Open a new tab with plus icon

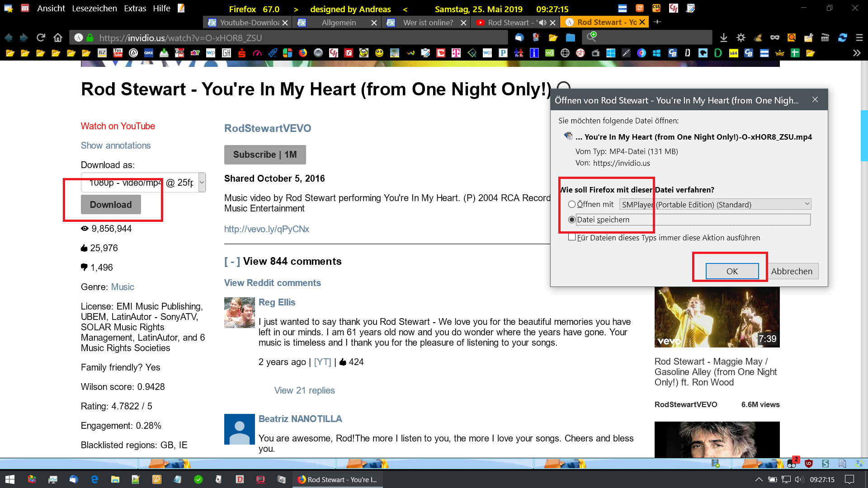point(657,22)
